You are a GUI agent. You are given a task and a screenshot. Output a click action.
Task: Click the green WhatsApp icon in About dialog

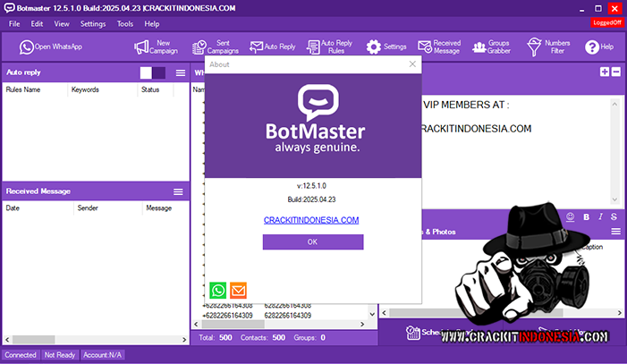click(x=218, y=290)
